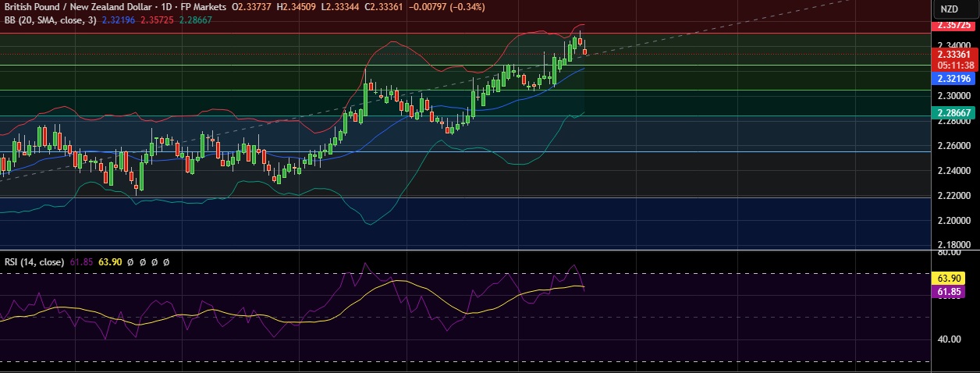Select the RSI (14, close) indicator legend
The width and height of the screenshot is (980, 373).
(x=34, y=262)
